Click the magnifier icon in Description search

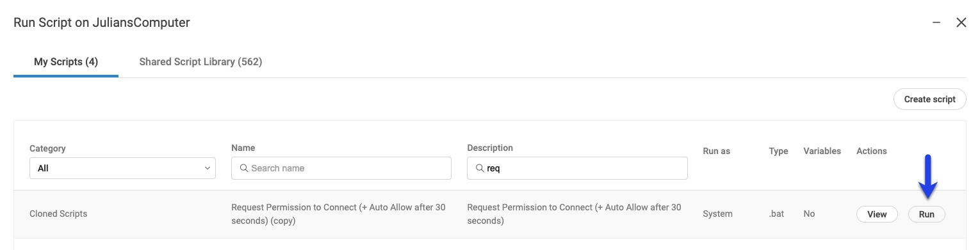pyautogui.click(x=480, y=168)
